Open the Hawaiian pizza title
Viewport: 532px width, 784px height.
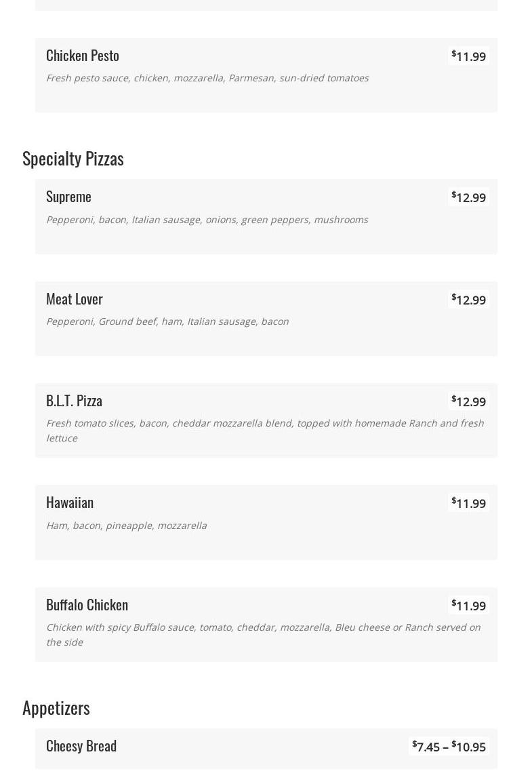click(70, 503)
